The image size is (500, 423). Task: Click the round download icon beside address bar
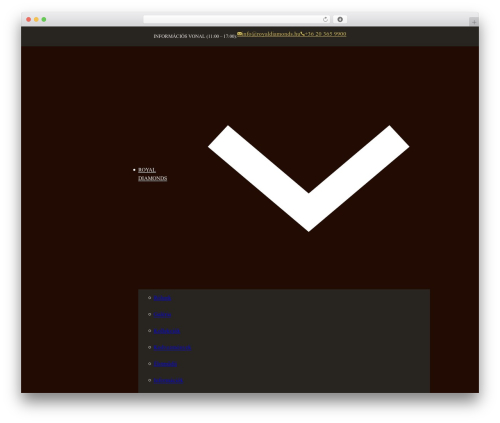click(x=340, y=19)
